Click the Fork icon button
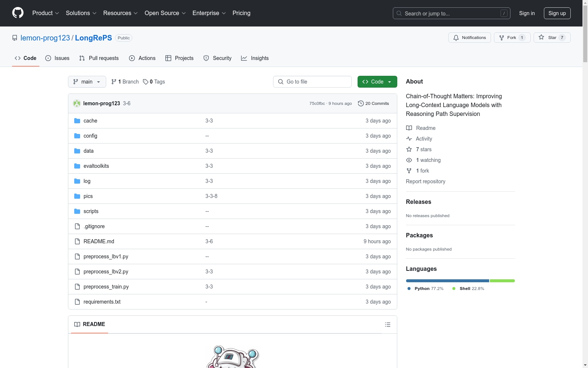 coord(502,38)
